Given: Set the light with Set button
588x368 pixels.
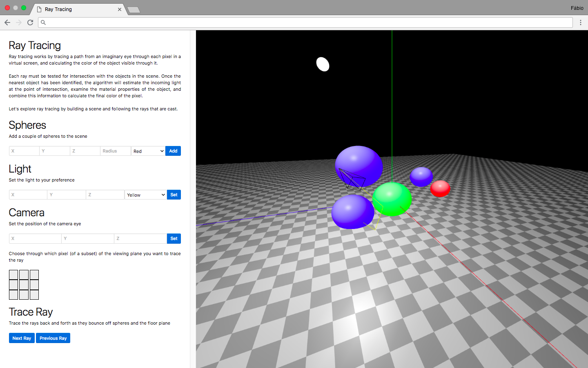Looking at the screenshot, I should click(x=174, y=195).
